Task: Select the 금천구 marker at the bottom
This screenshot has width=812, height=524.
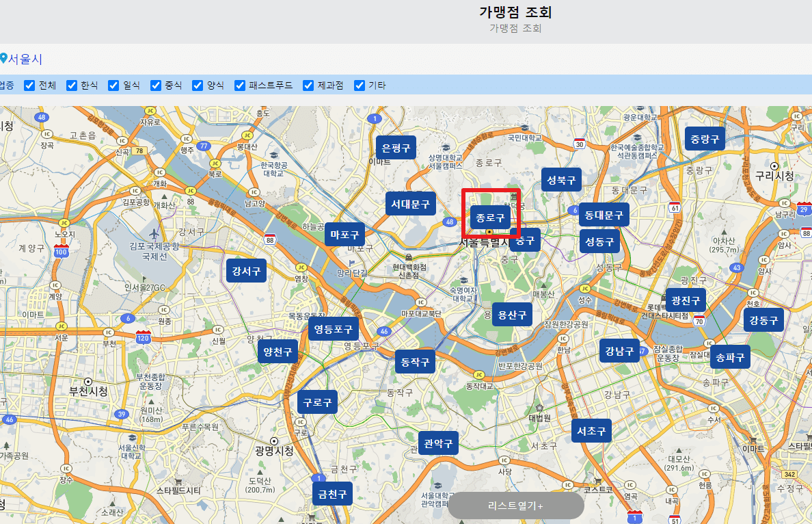Action: 332,493
